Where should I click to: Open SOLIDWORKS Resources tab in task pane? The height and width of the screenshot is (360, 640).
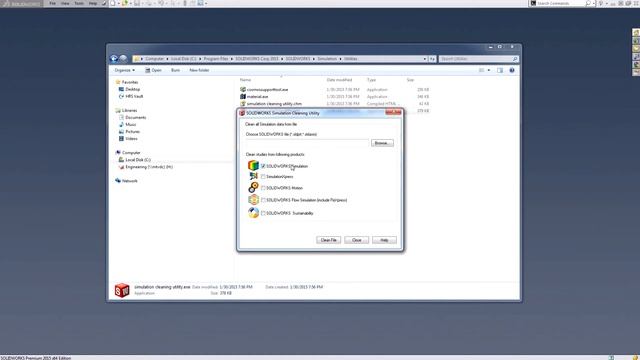click(x=636, y=32)
